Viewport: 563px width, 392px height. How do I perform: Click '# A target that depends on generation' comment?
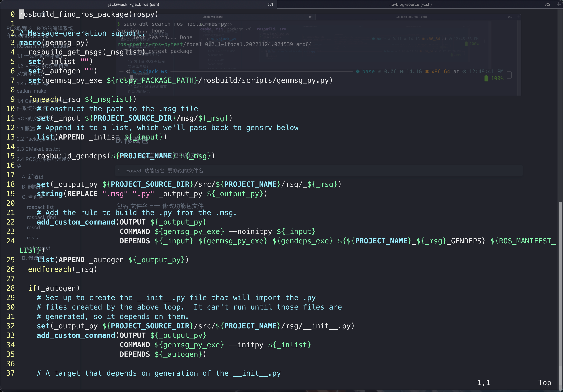159,373
